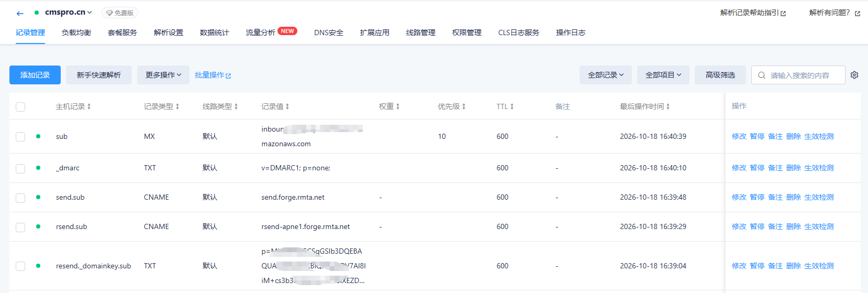Click the 添加记录 button
This screenshot has width=868, height=293.
click(35, 75)
